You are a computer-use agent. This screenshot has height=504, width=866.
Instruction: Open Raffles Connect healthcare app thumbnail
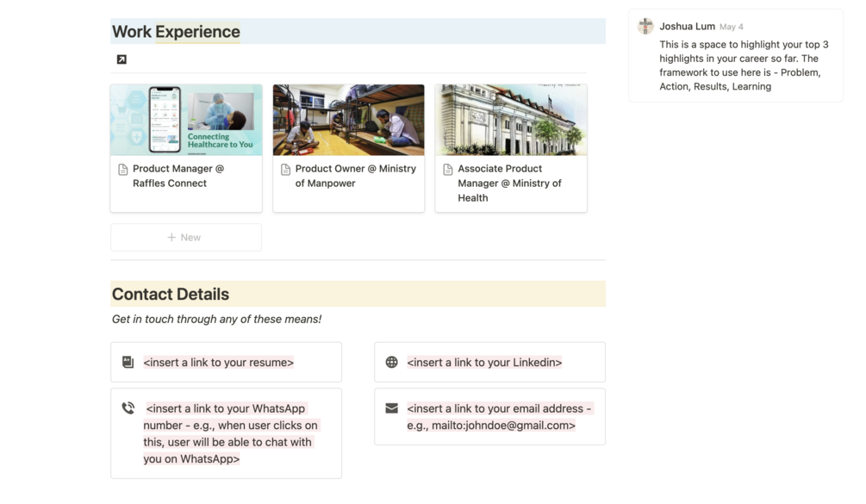[x=186, y=120]
